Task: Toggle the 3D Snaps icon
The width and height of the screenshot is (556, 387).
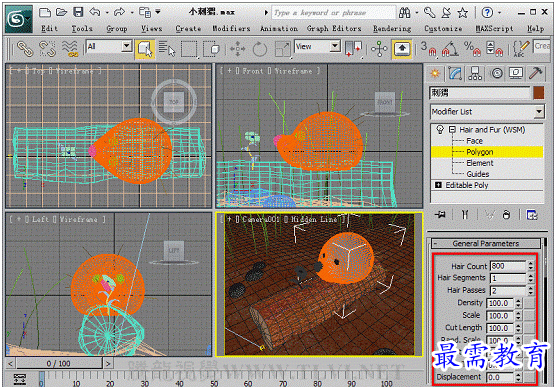Action: pyautogui.click(x=428, y=49)
